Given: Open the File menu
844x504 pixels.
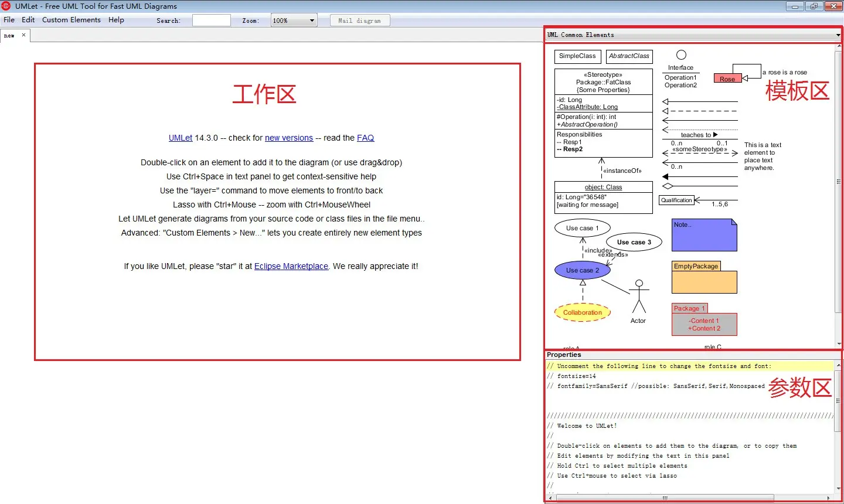Looking at the screenshot, I should (x=9, y=20).
